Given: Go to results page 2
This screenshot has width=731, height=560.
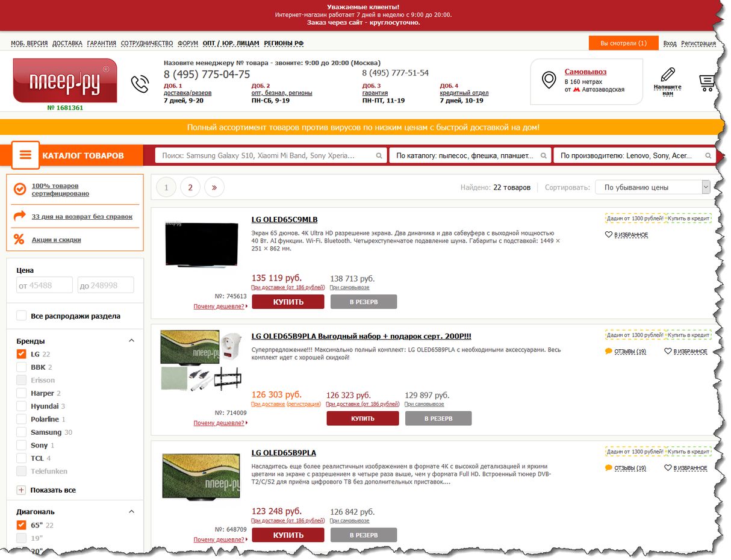Looking at the screenshot, I should [x=190, y=187].
